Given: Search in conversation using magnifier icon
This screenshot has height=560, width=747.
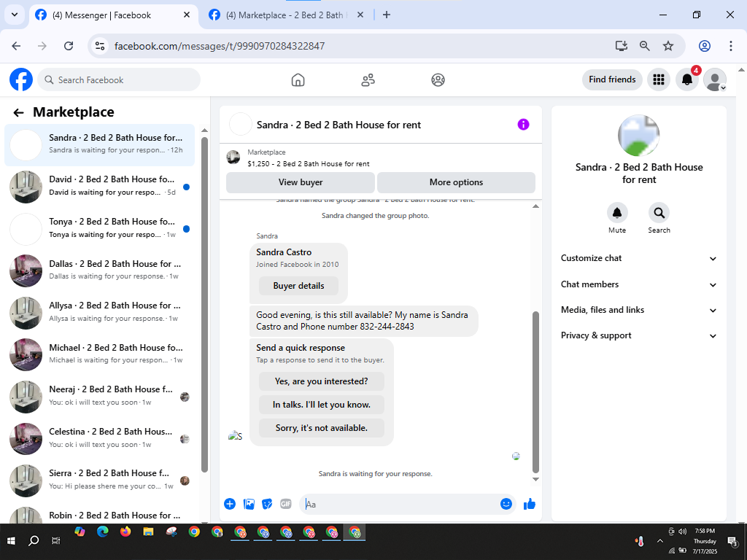Looking at the screenshot, I should pos(659,213).
